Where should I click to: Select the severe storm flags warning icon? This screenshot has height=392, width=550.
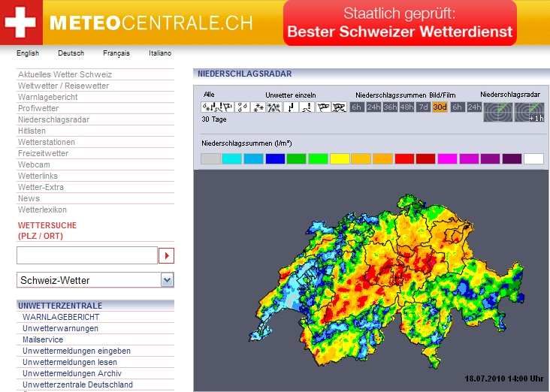tap(339, 107)
